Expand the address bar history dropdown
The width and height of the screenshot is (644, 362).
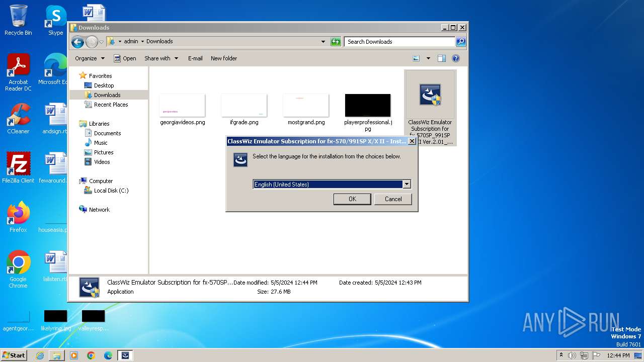pos(323,42)
